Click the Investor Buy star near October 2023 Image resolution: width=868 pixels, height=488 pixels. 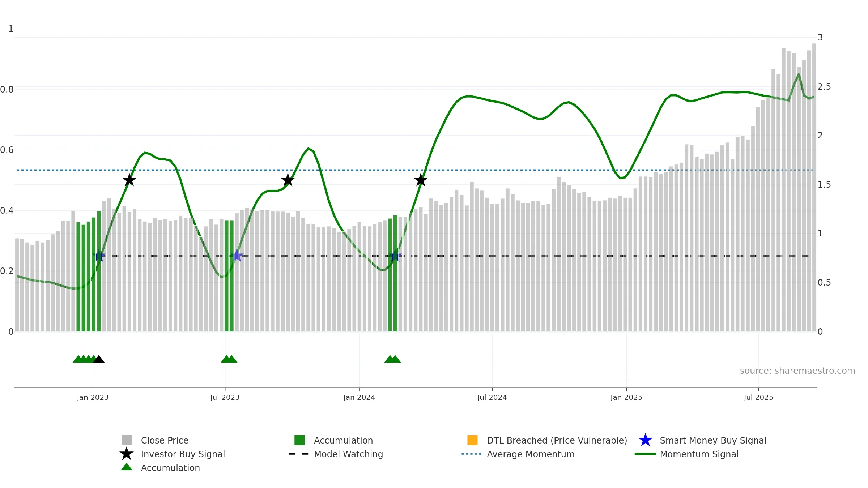coord(288,180)
